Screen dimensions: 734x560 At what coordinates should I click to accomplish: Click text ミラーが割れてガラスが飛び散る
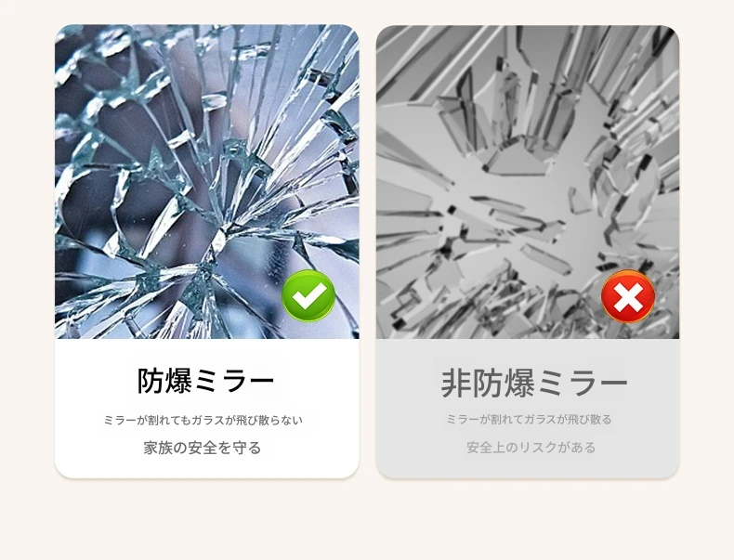click(529, 419)
